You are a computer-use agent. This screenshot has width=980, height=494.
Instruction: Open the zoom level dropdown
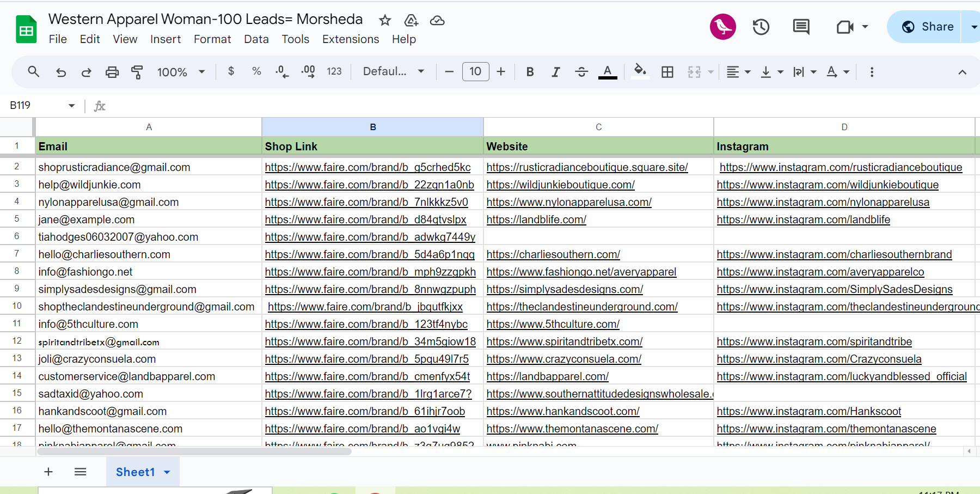(x=181, y=72)
